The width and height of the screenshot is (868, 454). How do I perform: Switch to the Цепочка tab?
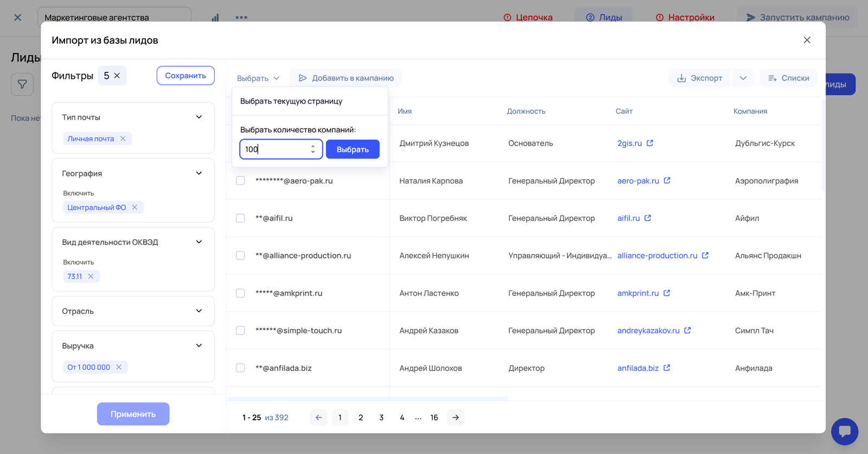pyautogui.click(x=528, y=17)
